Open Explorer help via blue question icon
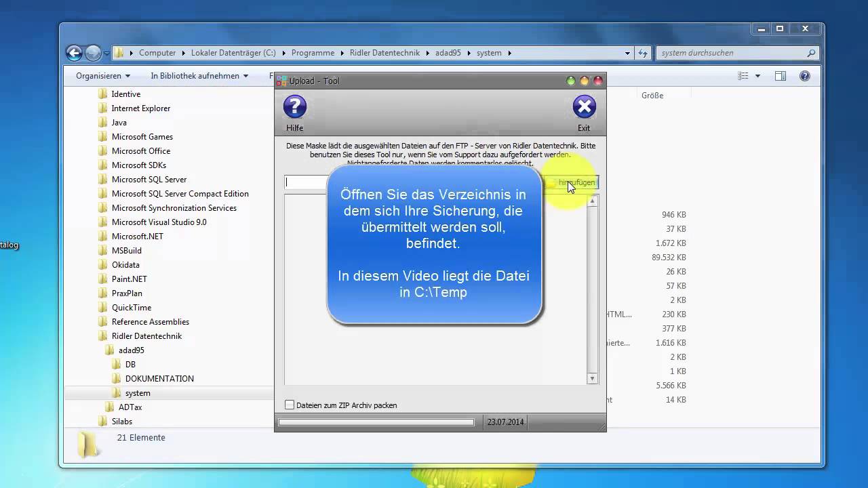The height and width of the screenshot is (488, 868). tap(804, 76)
